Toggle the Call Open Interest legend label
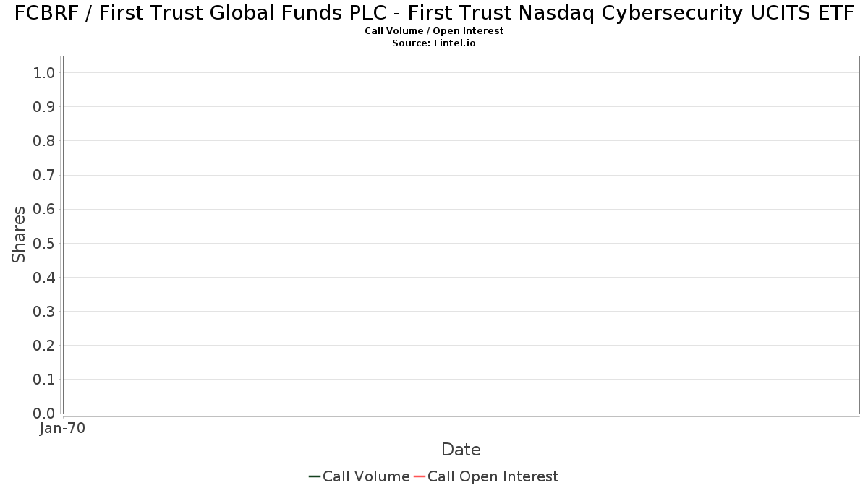The height and width of the screenshot is (488, 868). click(x=493, y=476)
